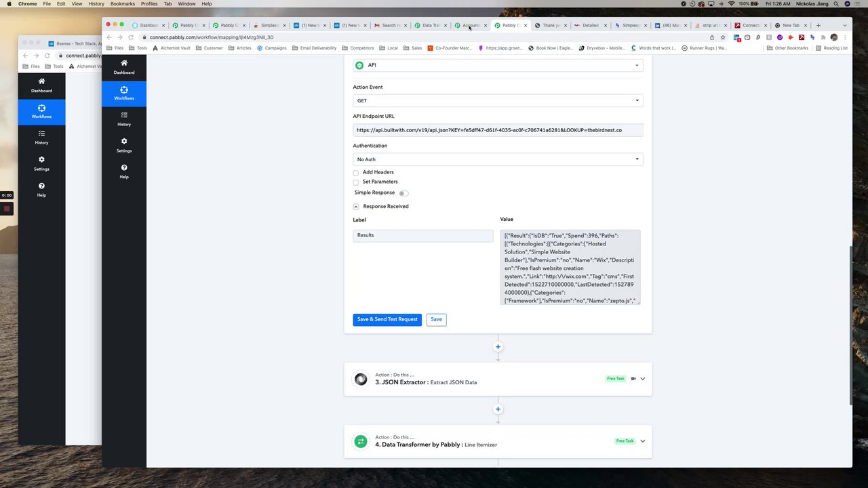The image size is (868, 488).
Task: Open the Email Deliverability bookmarks folder
Action: pos(314,48)
